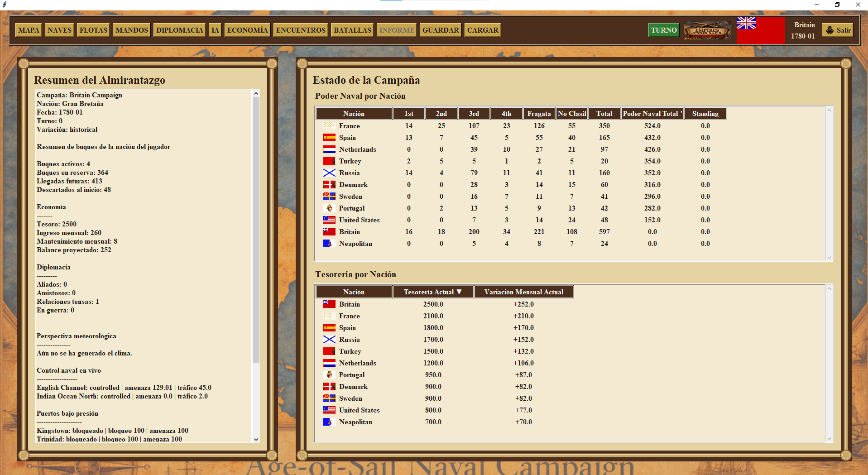
Task: Open ECONOMÍA screen
Action: tap(247, 30)
